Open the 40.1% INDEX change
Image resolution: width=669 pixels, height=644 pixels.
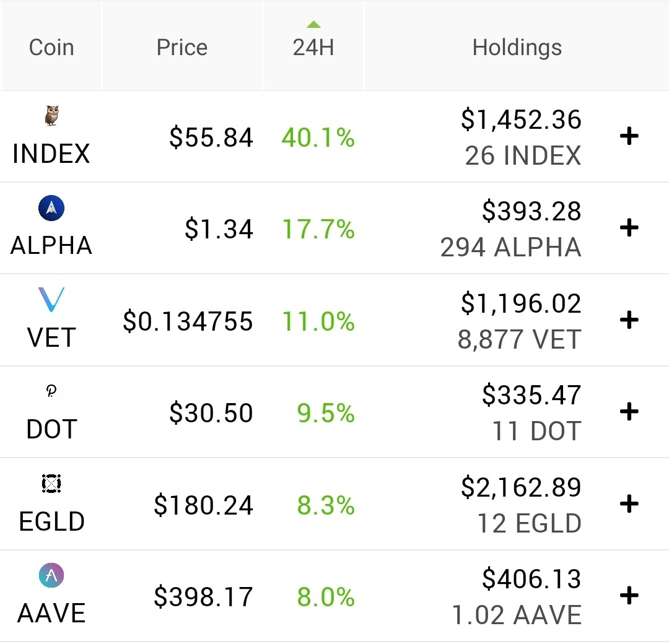318,137
